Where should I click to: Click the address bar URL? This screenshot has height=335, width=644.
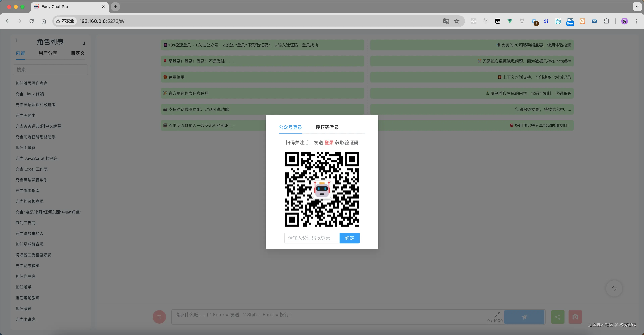point(102,21)
